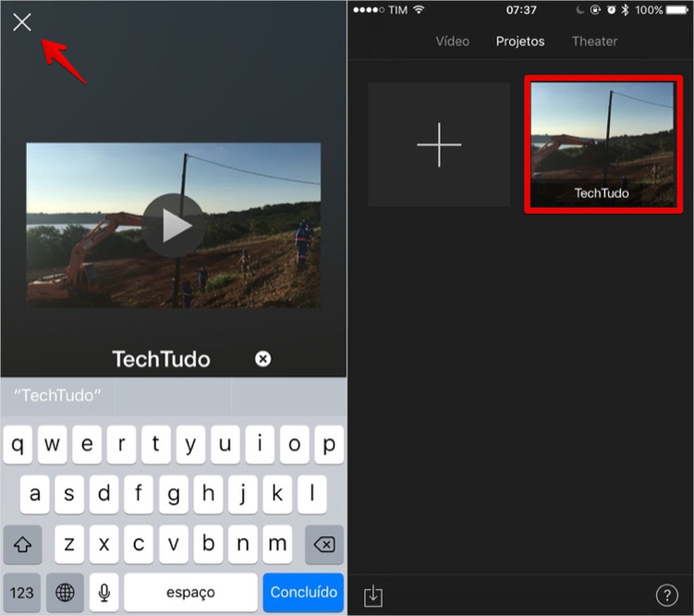694x616 pixels.
Task: Select the "TechTudo" autocomplete suggestion
Action: 58,395
